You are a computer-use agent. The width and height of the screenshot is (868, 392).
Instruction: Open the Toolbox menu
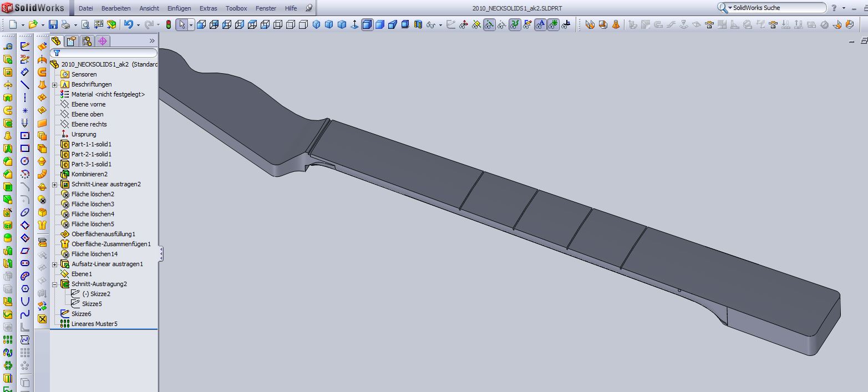(236, 8)
